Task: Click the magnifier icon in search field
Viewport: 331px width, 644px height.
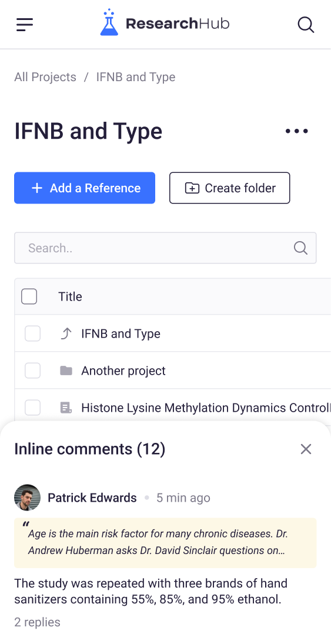Action: (300, 248)
